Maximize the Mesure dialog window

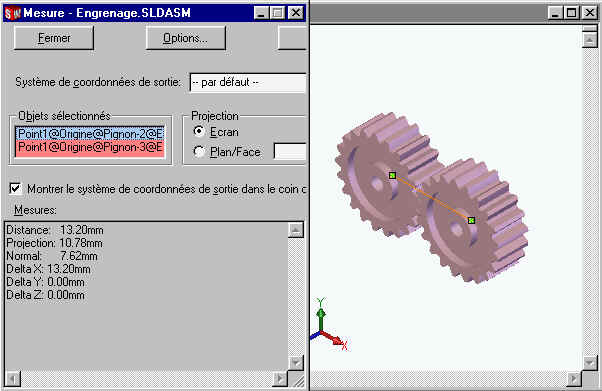point(278,13)
